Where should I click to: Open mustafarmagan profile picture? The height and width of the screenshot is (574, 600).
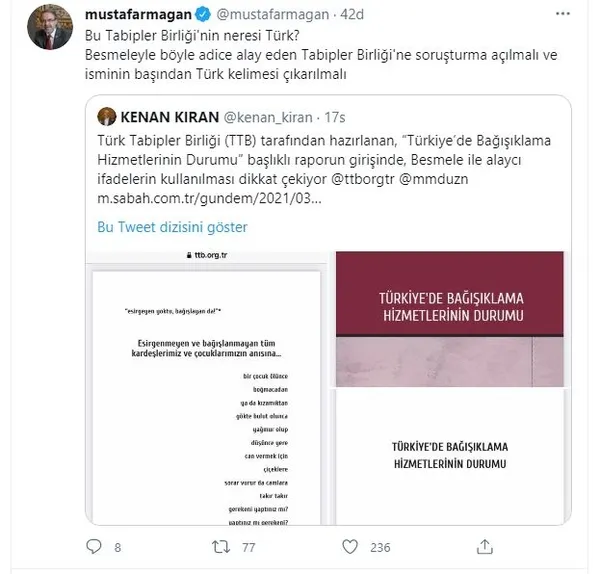point(50,27)
